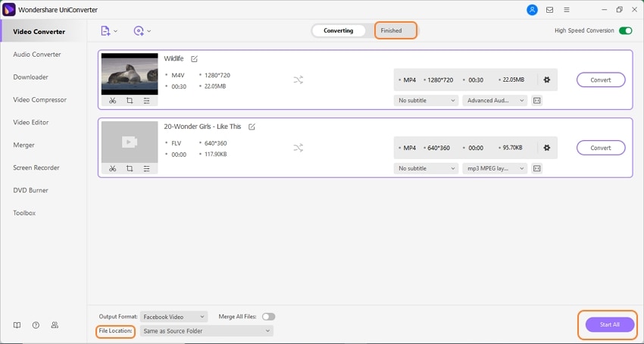The width and height of the screenshot is (644, 344).
Task: Click the 20-Wonder Girls placeholder thumbnail
Action: coord(130,142)
